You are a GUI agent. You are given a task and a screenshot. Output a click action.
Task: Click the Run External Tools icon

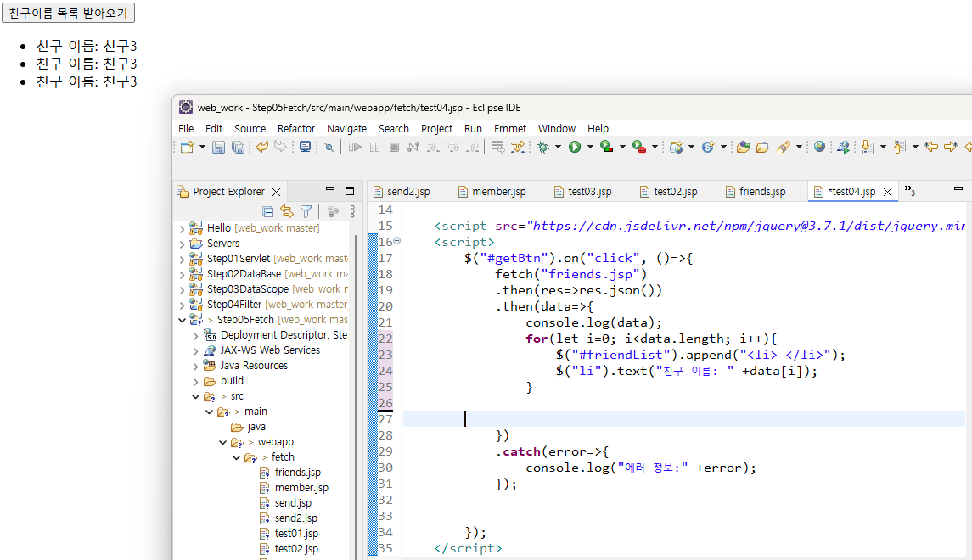point(638,147)
